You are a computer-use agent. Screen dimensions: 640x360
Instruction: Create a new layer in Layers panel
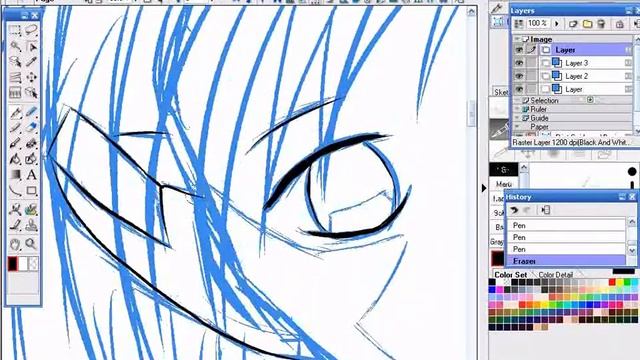coord(573,24)
